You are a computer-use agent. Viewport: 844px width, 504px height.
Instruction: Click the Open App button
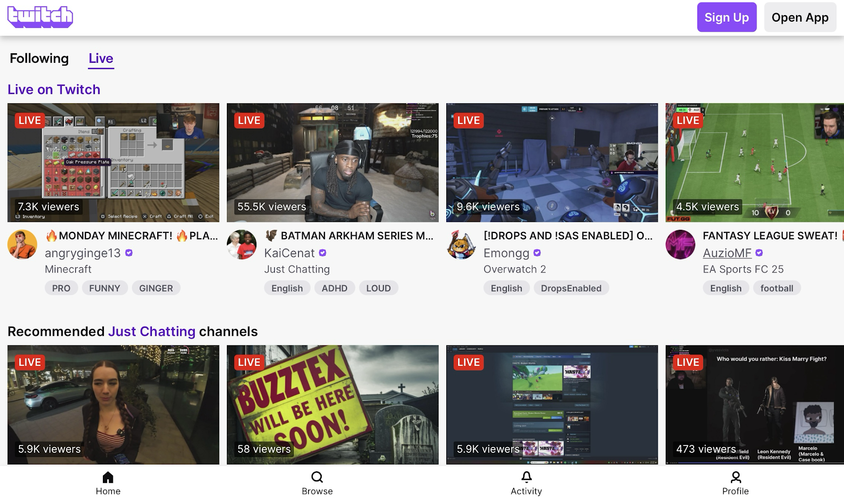[x=800, y=17]
